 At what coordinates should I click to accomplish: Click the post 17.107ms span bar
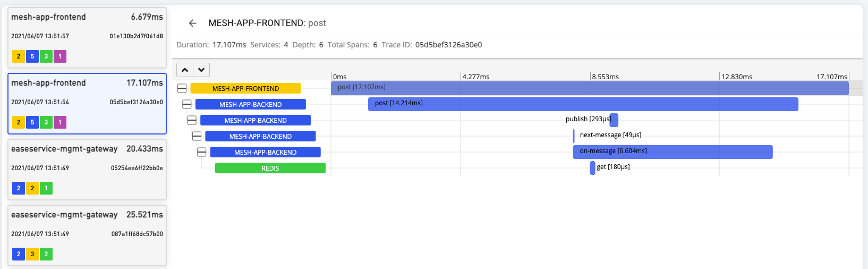tap(590, 88)
